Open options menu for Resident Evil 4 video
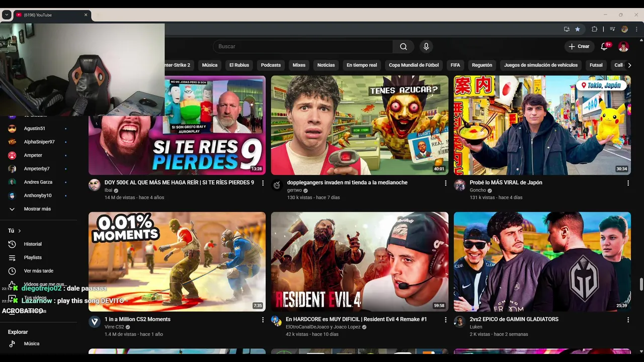644x362 pixels. click(x=445, y=320)
